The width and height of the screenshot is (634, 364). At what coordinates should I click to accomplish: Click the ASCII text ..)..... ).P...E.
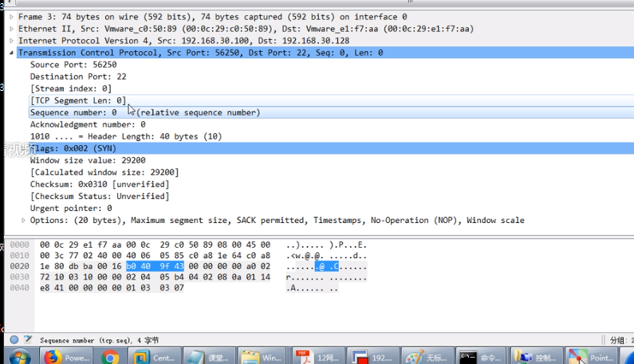click(x=326, y=245)
